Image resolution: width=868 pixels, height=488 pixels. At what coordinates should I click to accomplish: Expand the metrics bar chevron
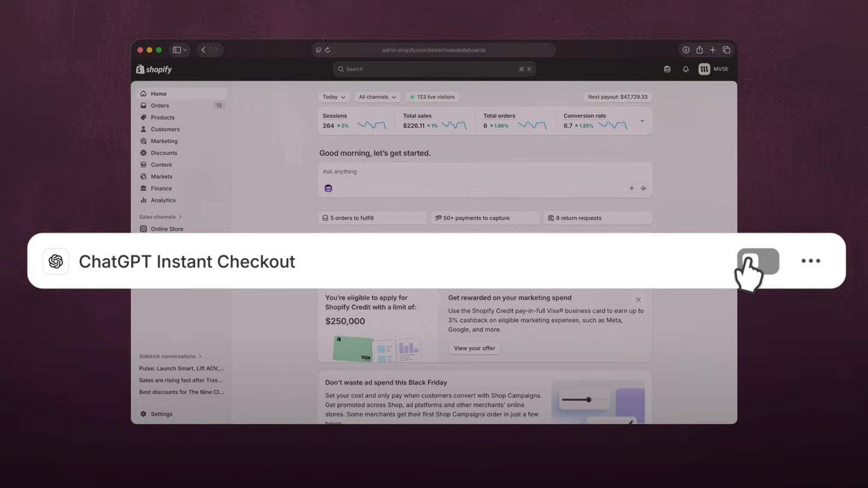tap(642, 121)
